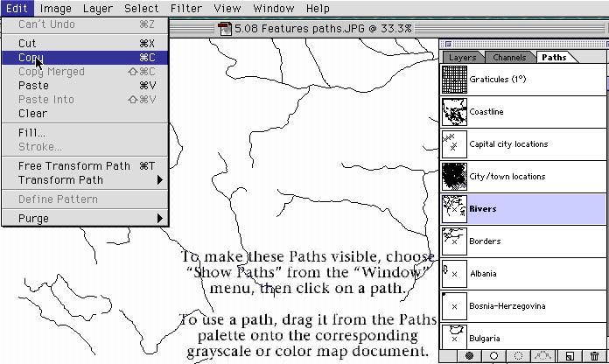Image resolution: width=609 pixels, height=364 pixels.
Task: Select the Coastline path thumbnail
Action: pos(454,112)
